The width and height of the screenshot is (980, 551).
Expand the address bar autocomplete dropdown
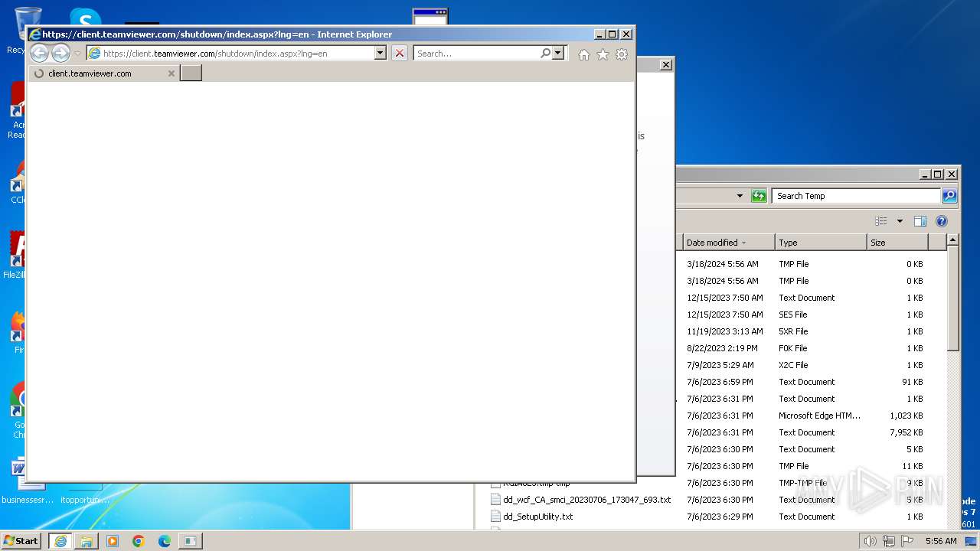(x=381, y=53)
